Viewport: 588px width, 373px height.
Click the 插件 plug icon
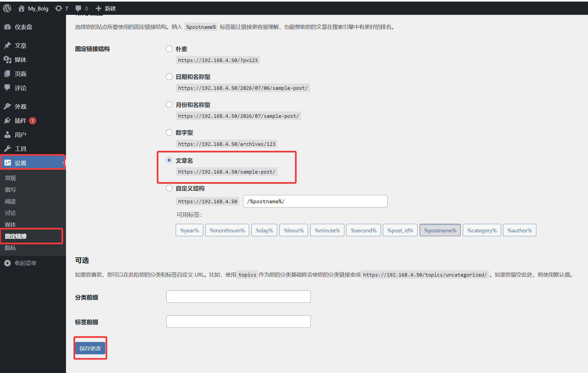click(8, 121)
